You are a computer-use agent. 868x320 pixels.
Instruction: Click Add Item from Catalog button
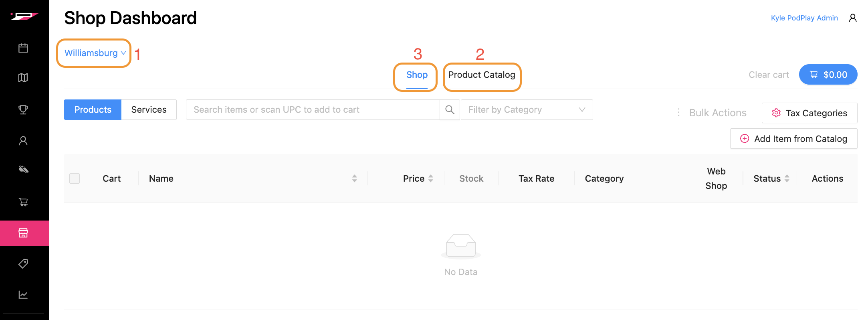(793, 139)
